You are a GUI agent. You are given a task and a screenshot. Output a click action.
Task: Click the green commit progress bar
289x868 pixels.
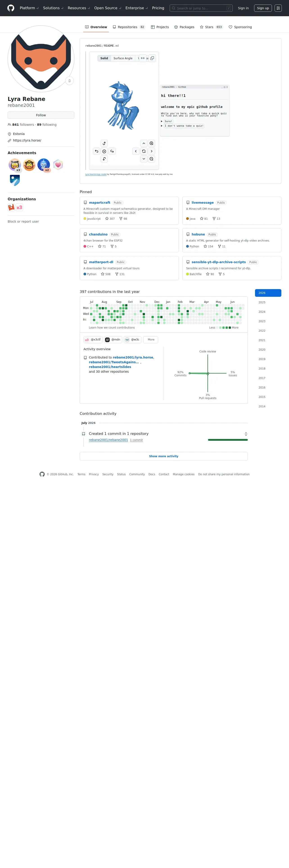coord(228,440)
